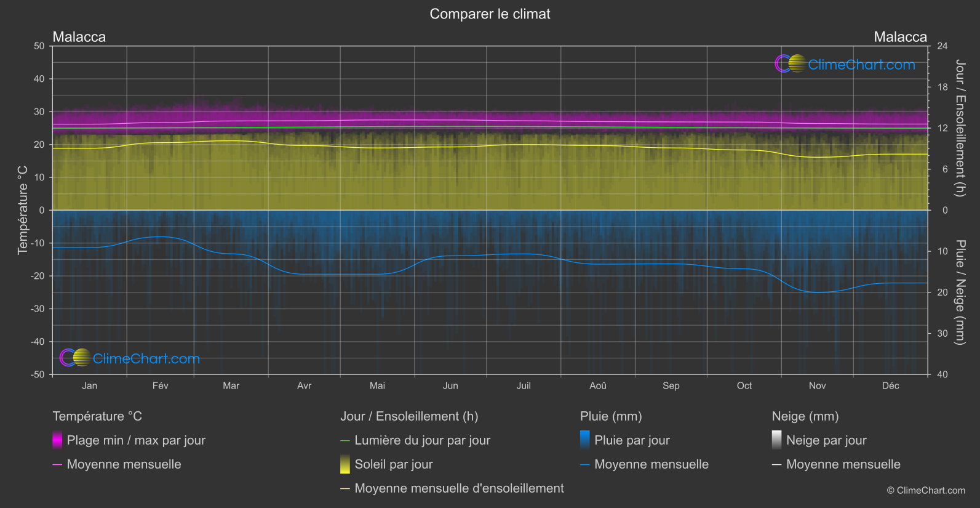The image size is (980, 508).
Task: Click the 'Comparer le climat' chart title
Action: point(490,14)
